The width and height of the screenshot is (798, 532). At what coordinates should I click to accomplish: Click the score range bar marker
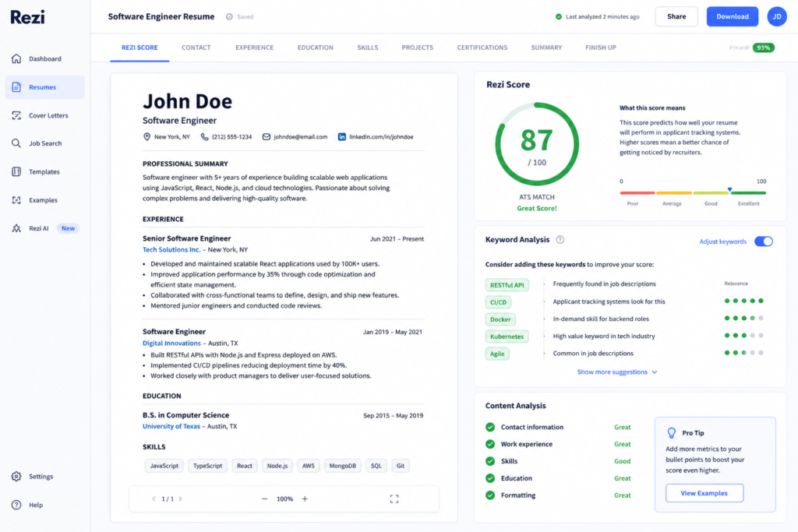point(729,190)
